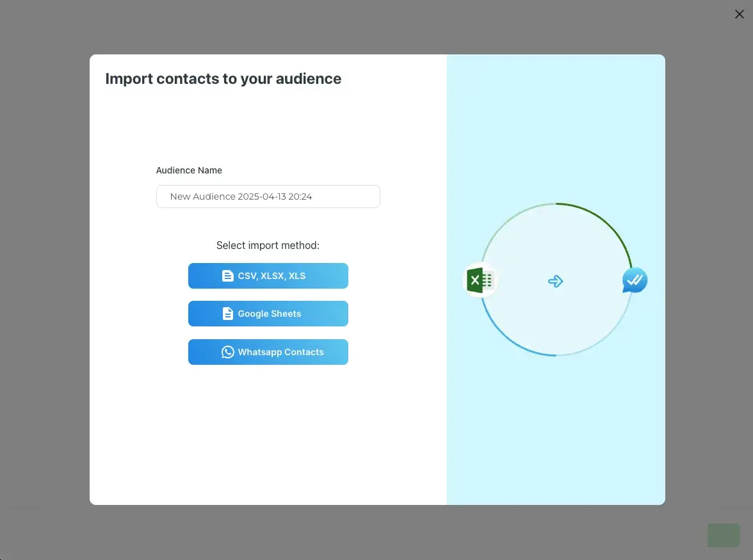Import contacts from Whatsapp Contacts

point(268,351)
